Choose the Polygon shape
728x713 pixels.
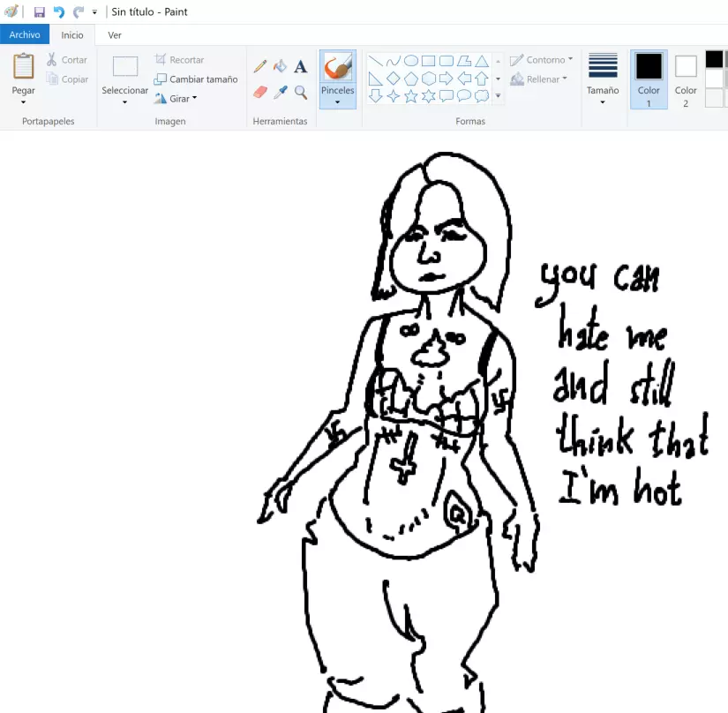[464, 61]
